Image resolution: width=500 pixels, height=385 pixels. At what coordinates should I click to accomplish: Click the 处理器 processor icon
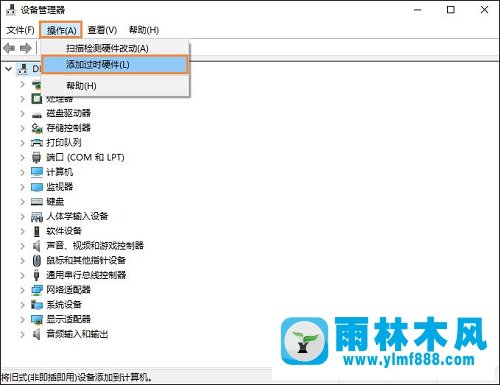point(37,98)
